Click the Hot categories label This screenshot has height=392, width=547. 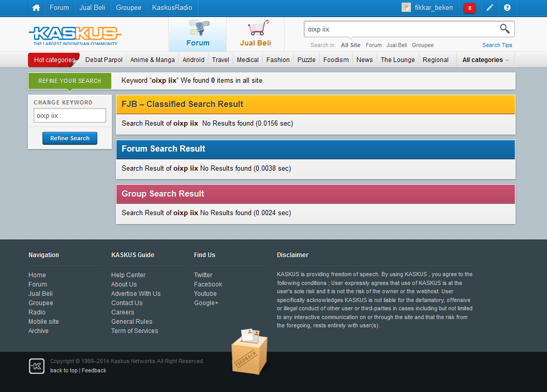tap(54, 60)
